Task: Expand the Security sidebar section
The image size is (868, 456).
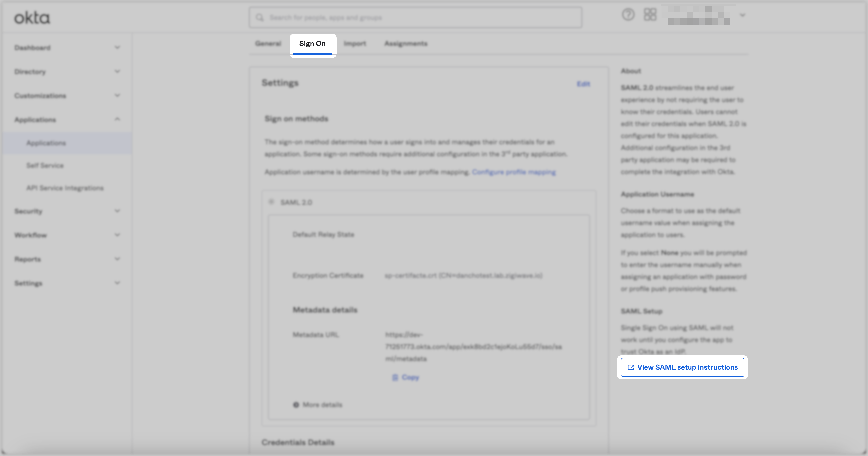Action: pyautogui.click(x=117, y=211)
